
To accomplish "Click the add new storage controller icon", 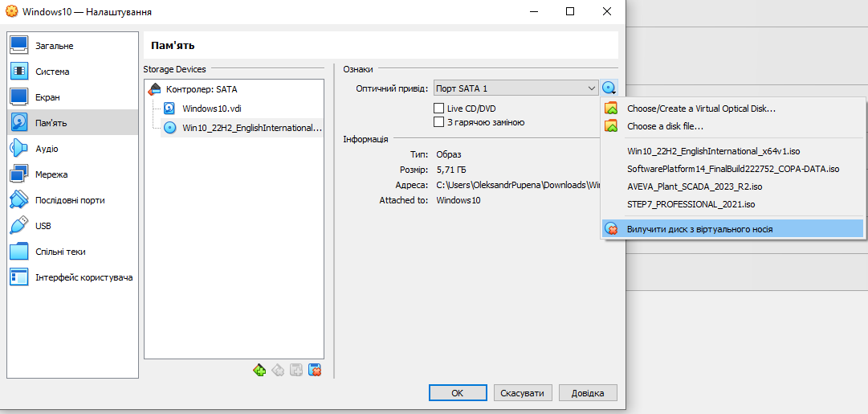I will (x=259, y=370).
